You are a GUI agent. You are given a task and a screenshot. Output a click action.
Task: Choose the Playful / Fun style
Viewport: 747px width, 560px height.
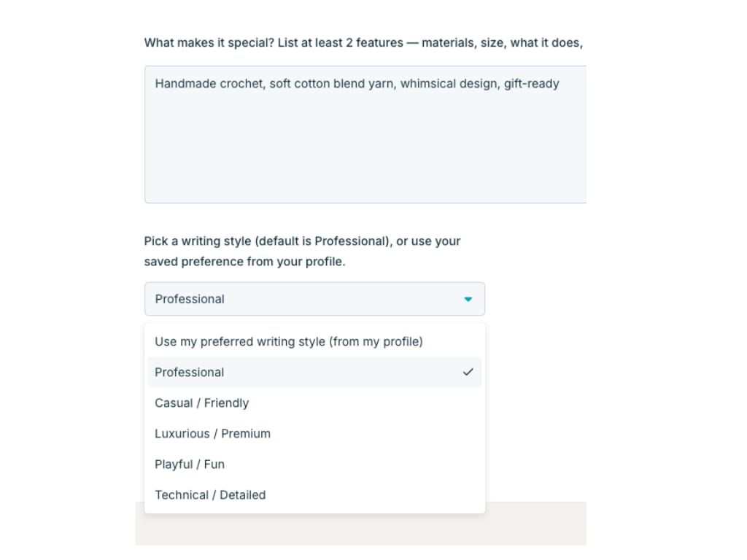pos(190,464)
